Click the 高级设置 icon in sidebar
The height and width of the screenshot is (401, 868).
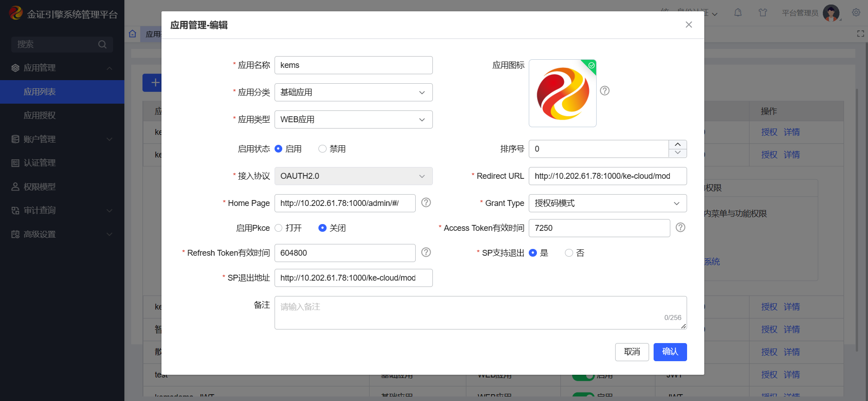pyautogui.click(x=15, y=234)
